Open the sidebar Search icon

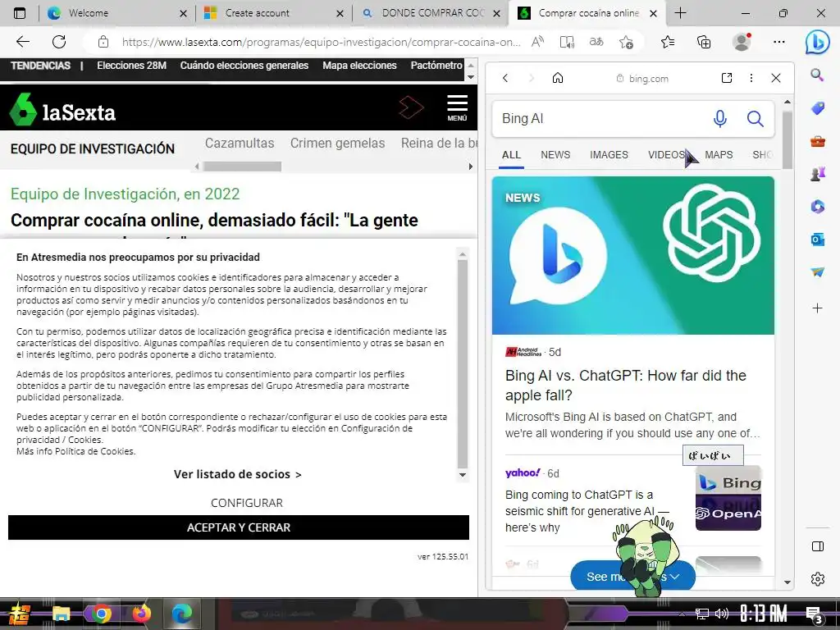pos(817,75)
